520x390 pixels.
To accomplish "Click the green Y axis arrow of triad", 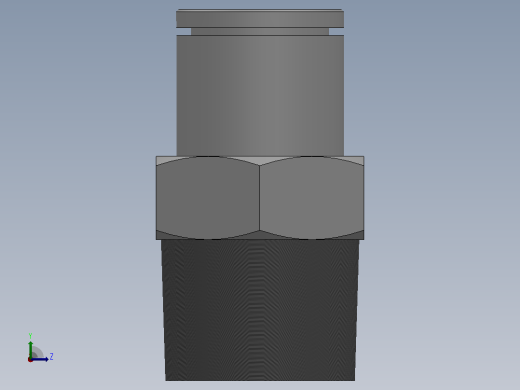I will tap(31, 349).
